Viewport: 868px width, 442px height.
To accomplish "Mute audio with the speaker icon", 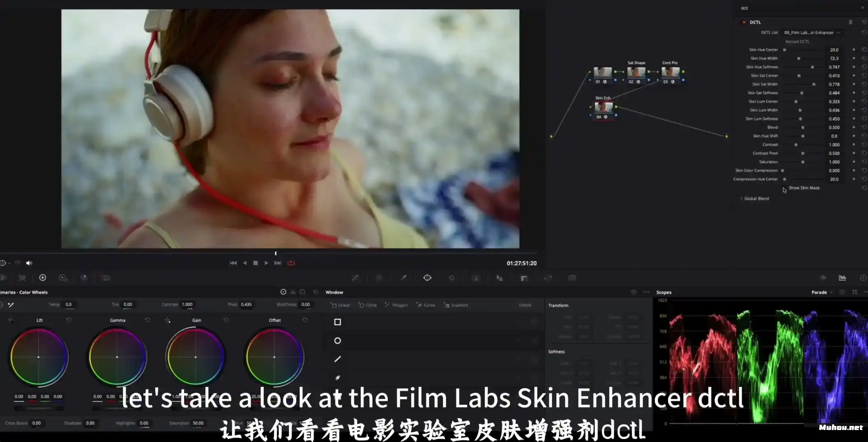I will click(29, 263).
